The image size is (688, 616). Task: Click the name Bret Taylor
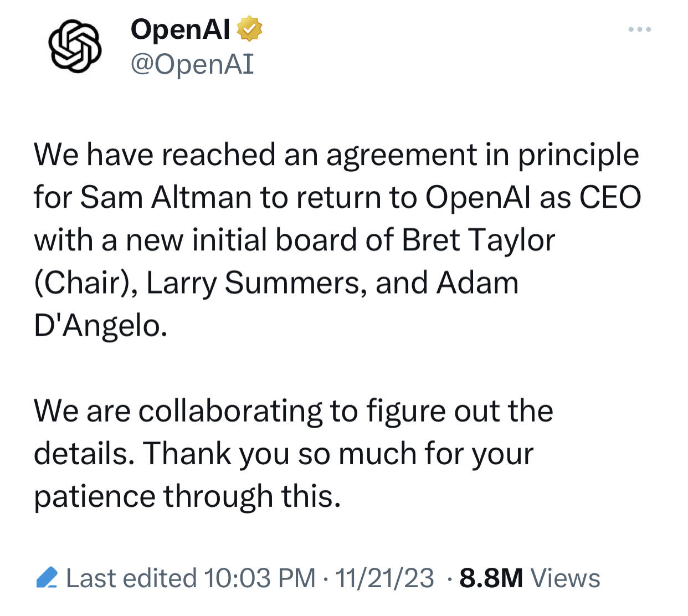pos(478,240)
